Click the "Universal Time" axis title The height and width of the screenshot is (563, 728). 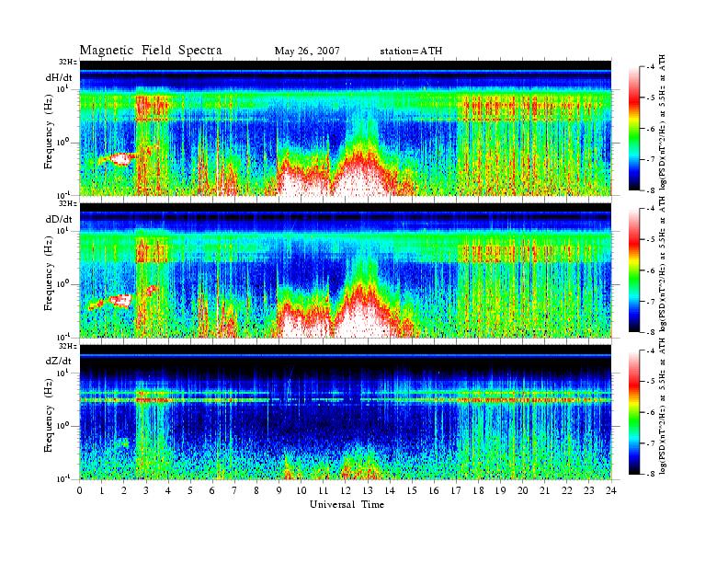(x=347, y=504)
